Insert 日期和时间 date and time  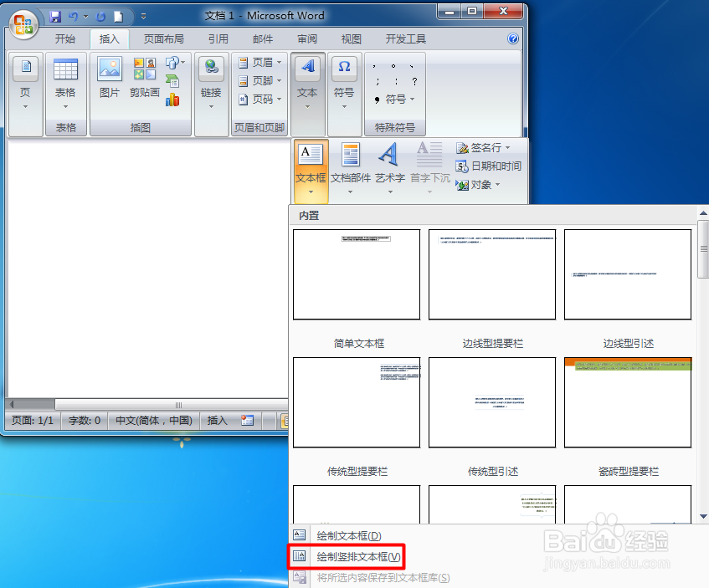(x=488, y=166)
